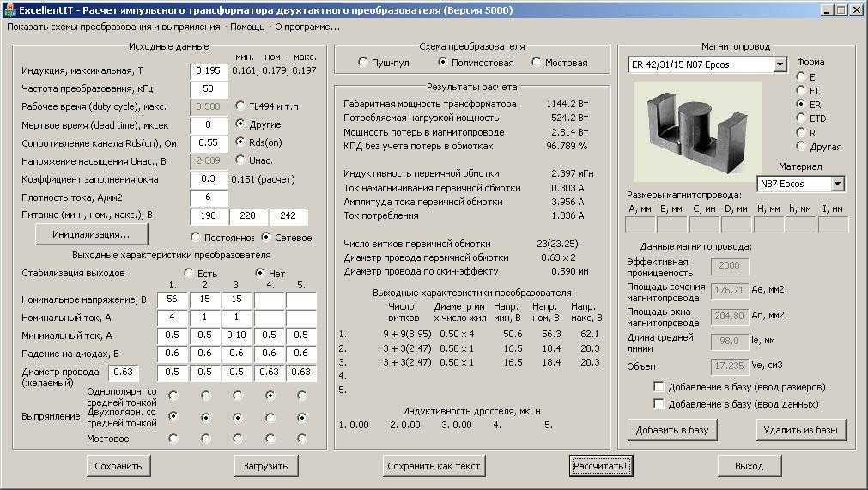This screenshot has height=490, width=868.
Task: Click the 'Сохранить' button
Action: pyautogui.click(x=118, y=466)
